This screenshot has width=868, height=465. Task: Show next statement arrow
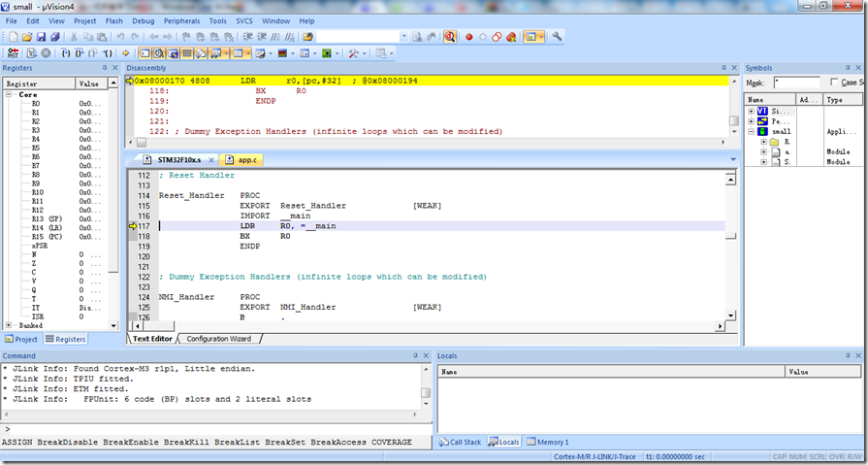[126, 53]
